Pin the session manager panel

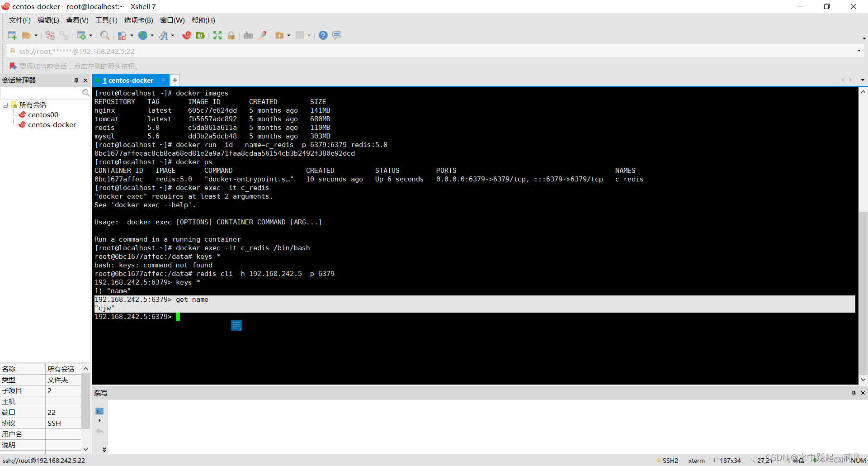(x=76, y=80)
